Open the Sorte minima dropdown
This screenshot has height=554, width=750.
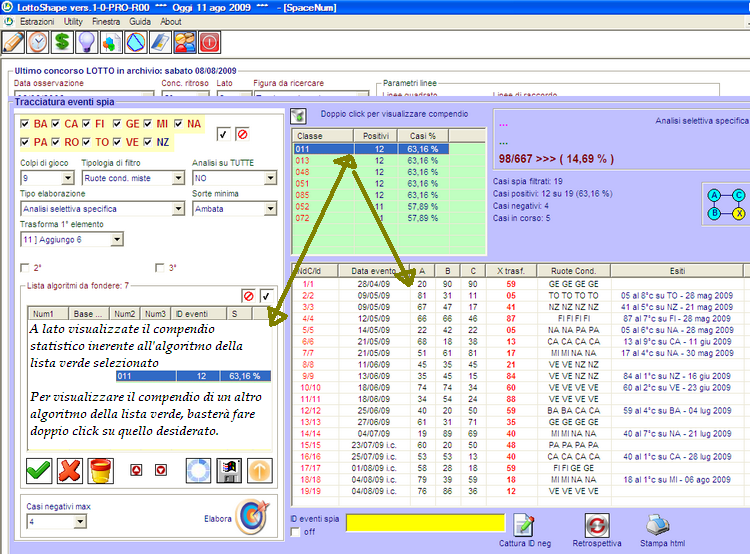click(x=271, y=209)
